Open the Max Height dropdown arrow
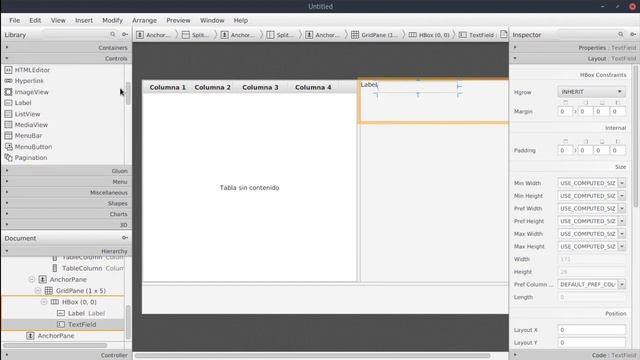This screenshot has height=360, width=640. pos(622,247)
